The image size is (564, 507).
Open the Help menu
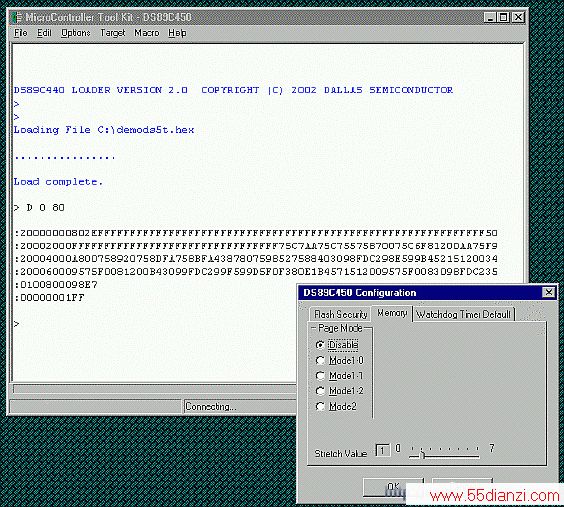point(177,33)
